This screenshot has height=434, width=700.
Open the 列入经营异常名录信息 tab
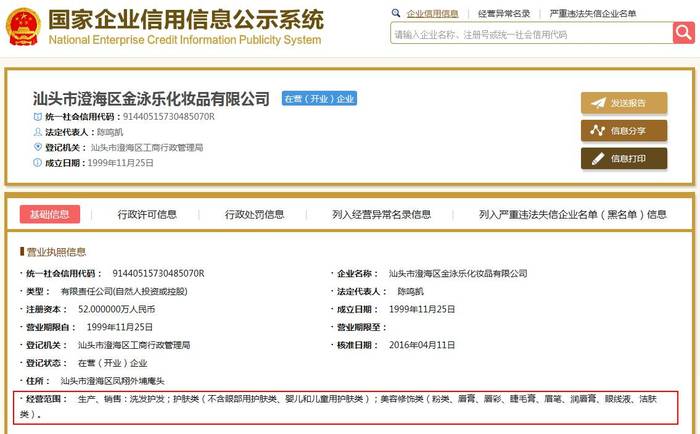coord(381,215)
